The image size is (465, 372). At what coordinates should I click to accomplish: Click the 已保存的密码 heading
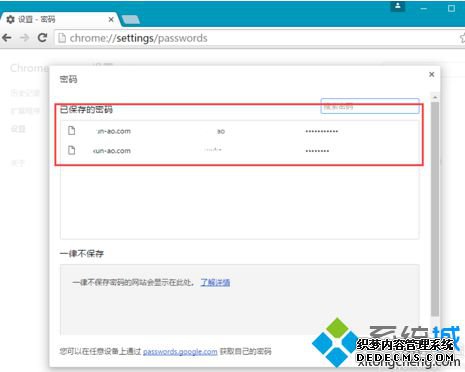point(86,109)
